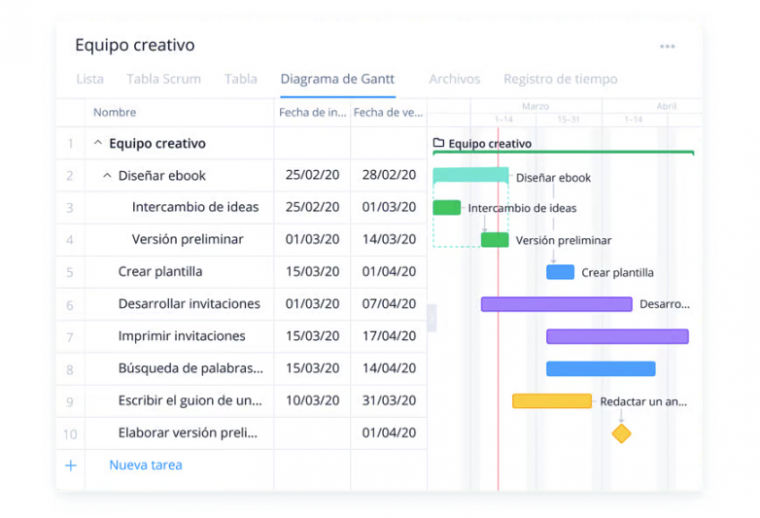Open the Registro de tiempo tab
The image size is (760, 518).
coord(560,79)
